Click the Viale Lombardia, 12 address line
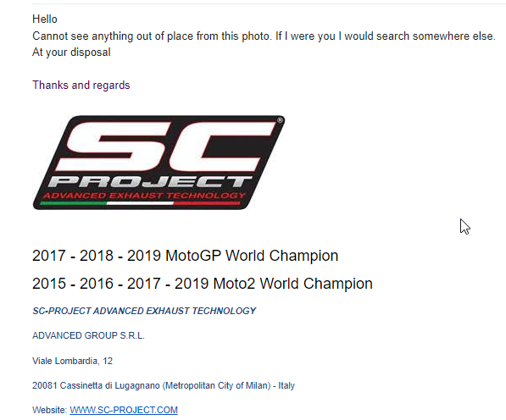The height and width of the screenshot is (420, 506). [72, 361]
